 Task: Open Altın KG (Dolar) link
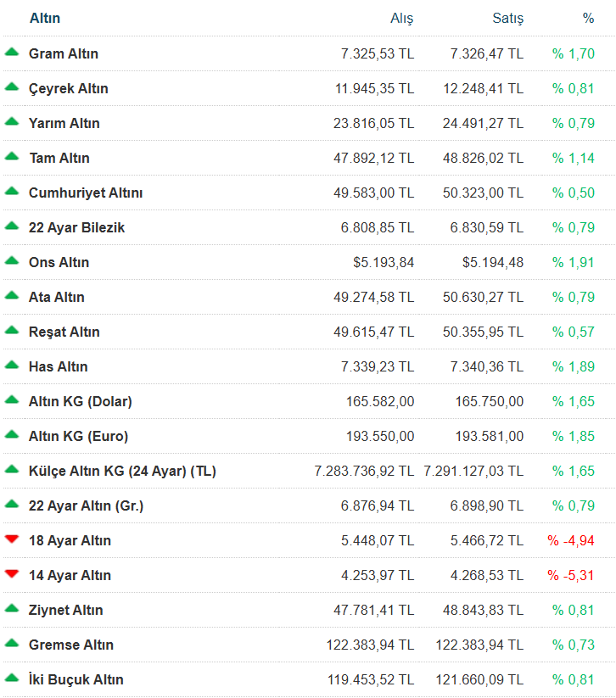coord(81,401)
